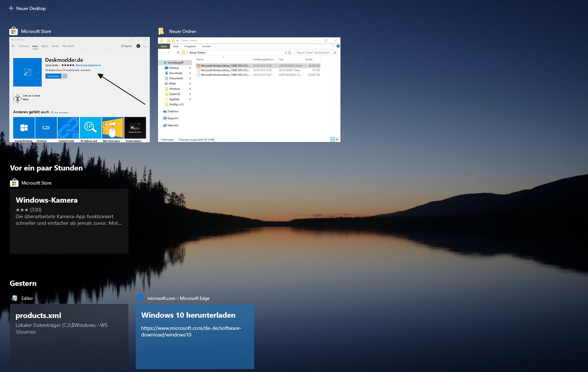Click the Bewertung aktualisieren link
The width and height of the screenshot is (588, 372).
pos(88,65)
